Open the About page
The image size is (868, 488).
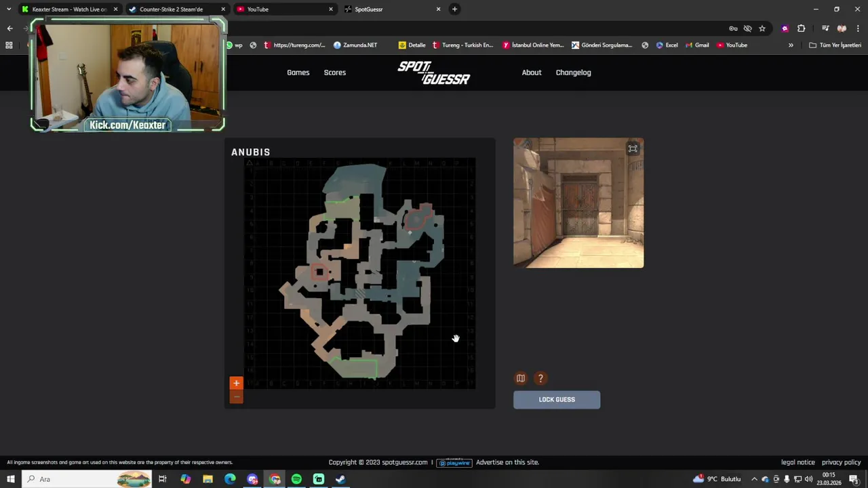(x=532, y=73)
